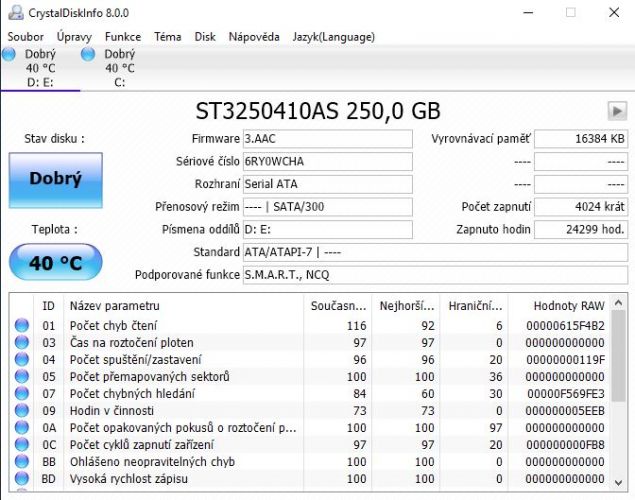Click the Firmware field 3.AAC

(328, 139)
